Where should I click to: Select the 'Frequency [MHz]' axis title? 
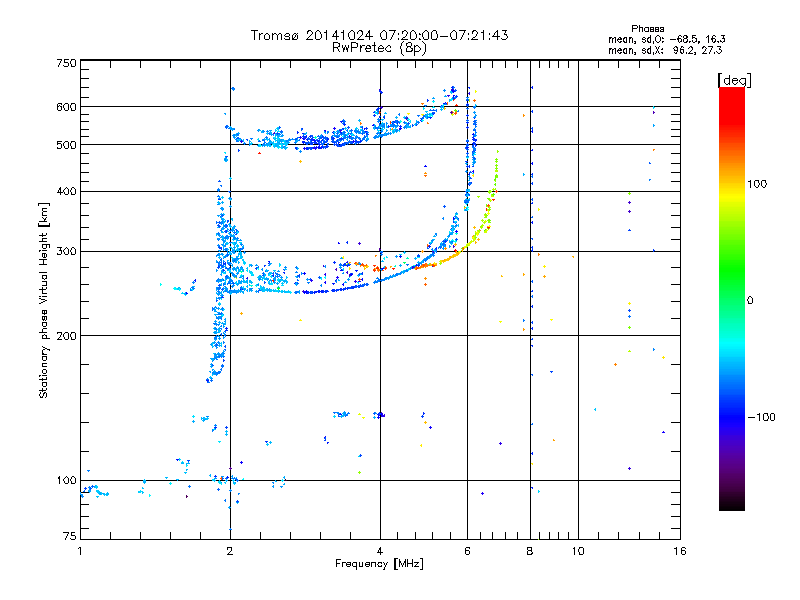(379, 564)
